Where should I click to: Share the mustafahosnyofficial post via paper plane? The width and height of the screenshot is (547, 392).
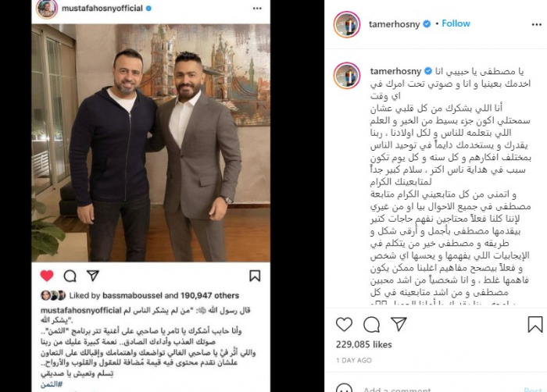click(93, 276)
